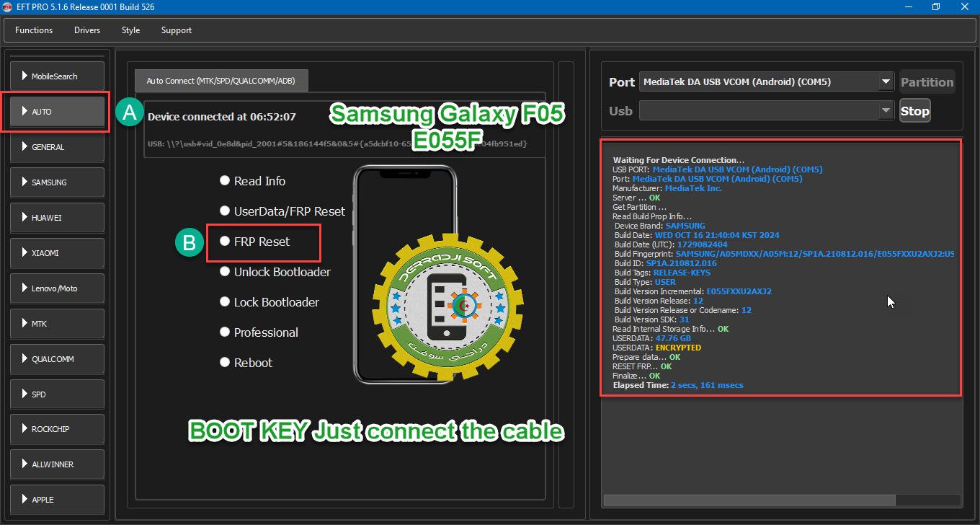Image resolution: width=980 pixels, height=525 pixels.
Task: Switch to Auto Connect (MTK/SPD/QUALCOMM/ADB) tab
Action: 221,81
